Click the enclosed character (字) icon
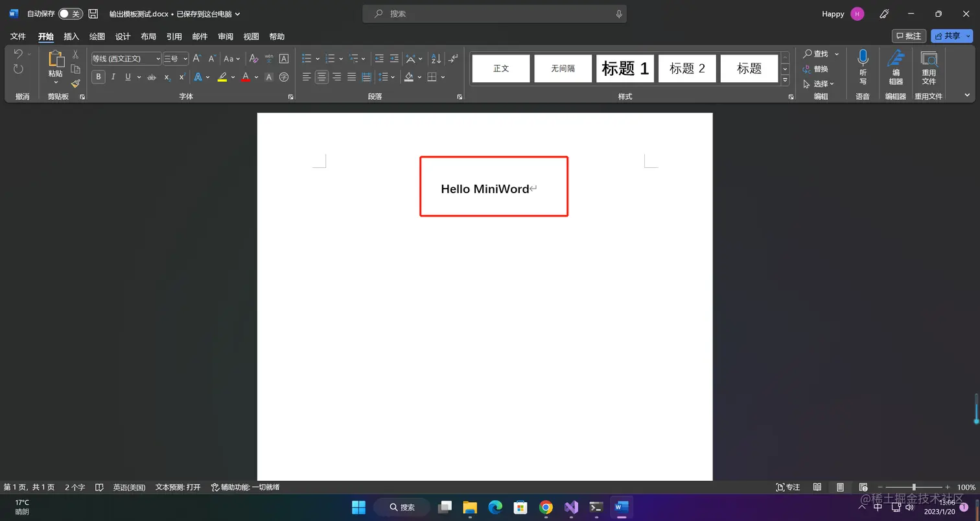980x521 pixels. [284, 77]
